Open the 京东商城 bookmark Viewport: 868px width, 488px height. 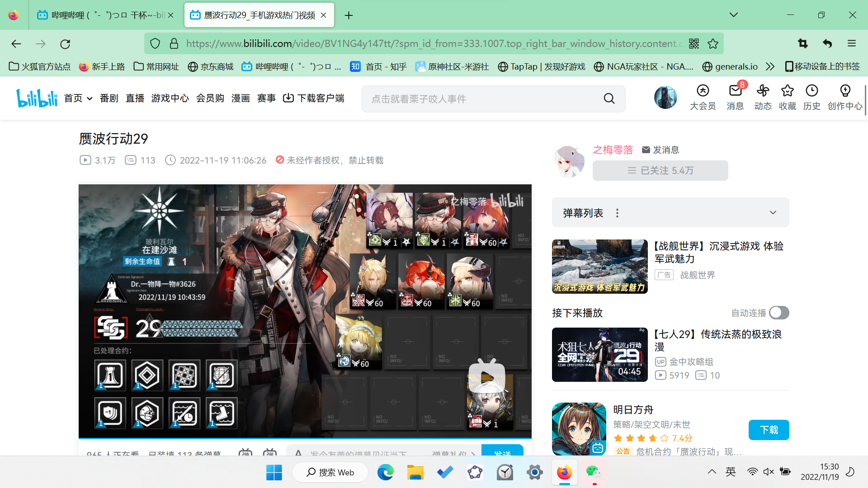[211, 66]
